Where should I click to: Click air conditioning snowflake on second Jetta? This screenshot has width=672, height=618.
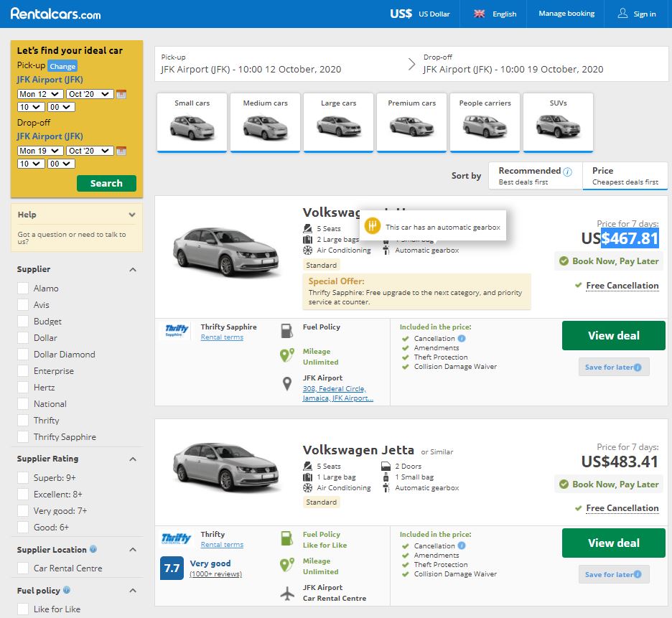308,487
